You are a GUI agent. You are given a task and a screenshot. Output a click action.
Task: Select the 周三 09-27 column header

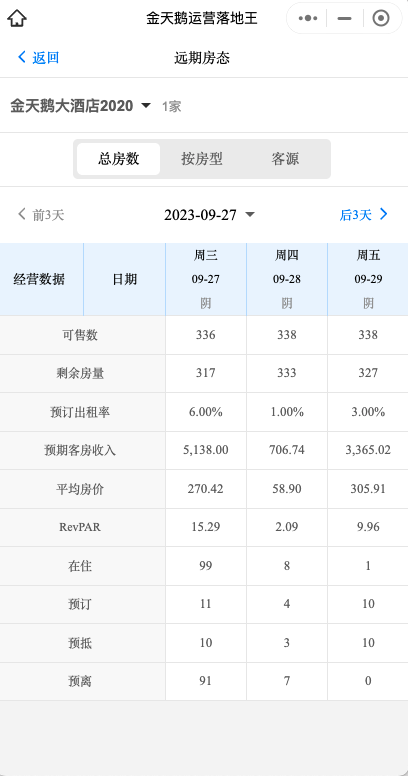[x=205, y=280]
